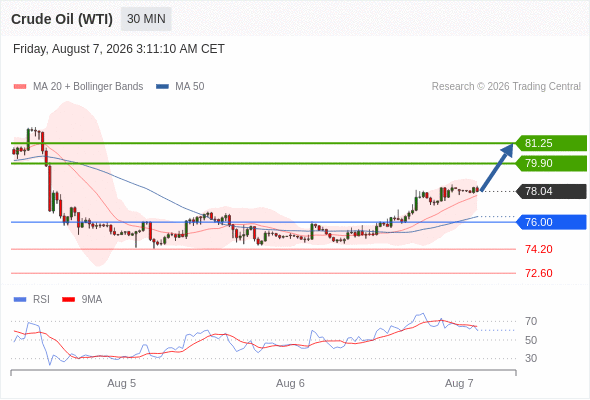
Task: Click the blue MA 50 legend swatch
Action: [162, 87]
